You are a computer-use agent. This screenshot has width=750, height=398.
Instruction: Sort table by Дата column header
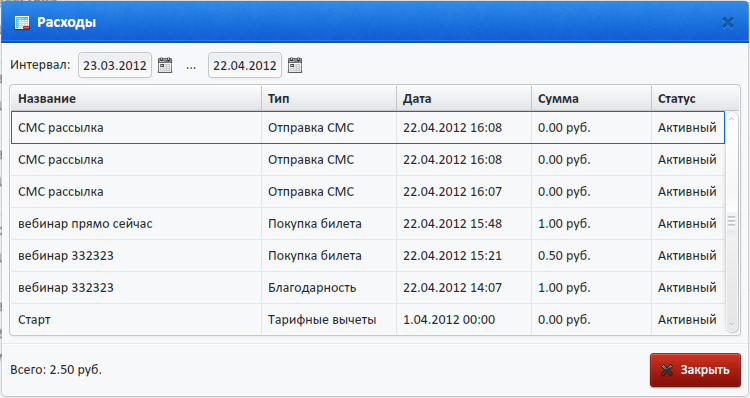coord(464,99)
